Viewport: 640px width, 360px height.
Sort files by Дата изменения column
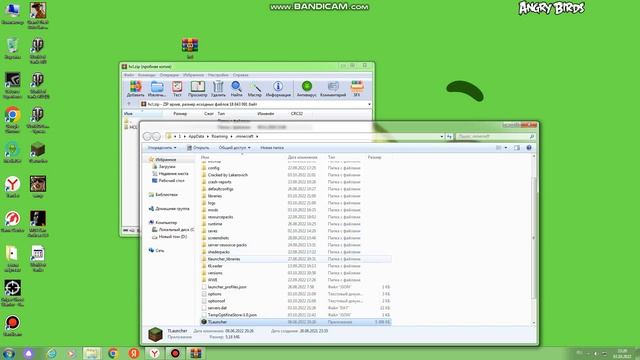[x=302, y=157]
